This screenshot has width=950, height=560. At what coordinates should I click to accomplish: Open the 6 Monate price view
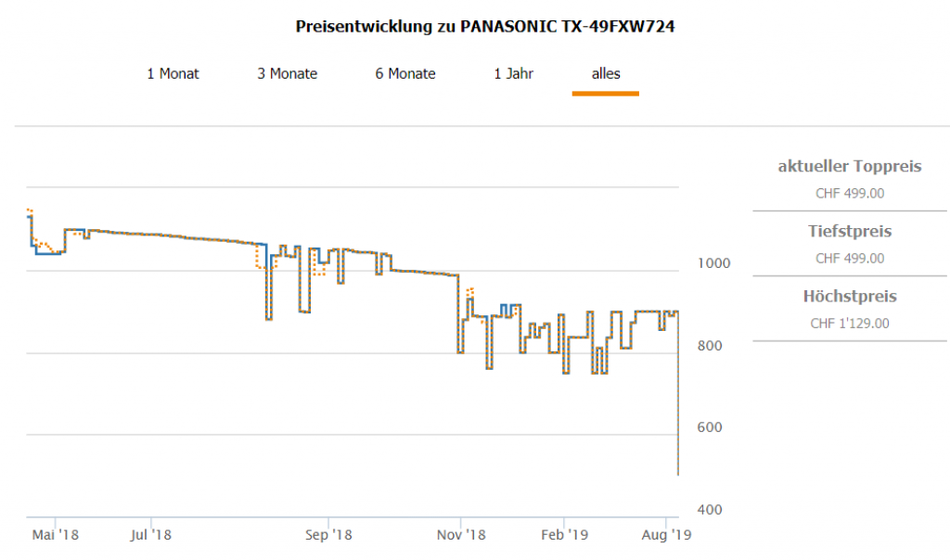pos(405,73)
